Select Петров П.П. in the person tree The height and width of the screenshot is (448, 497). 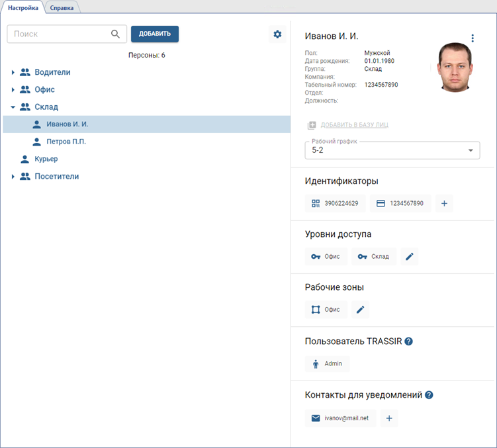[x=66, y=142]
